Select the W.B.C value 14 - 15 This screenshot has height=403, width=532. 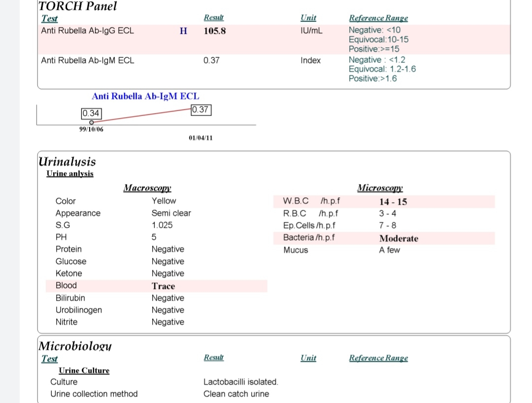pos(393,202)
